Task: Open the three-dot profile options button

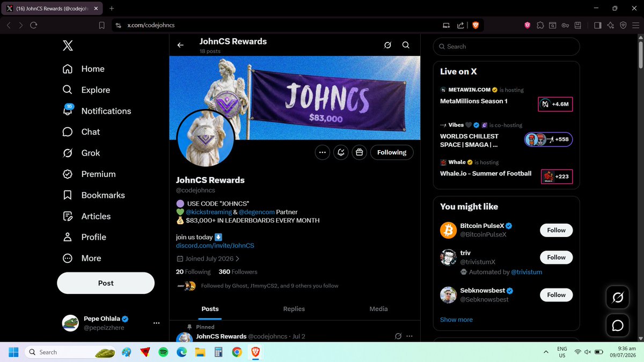Action: coord(322,152)
